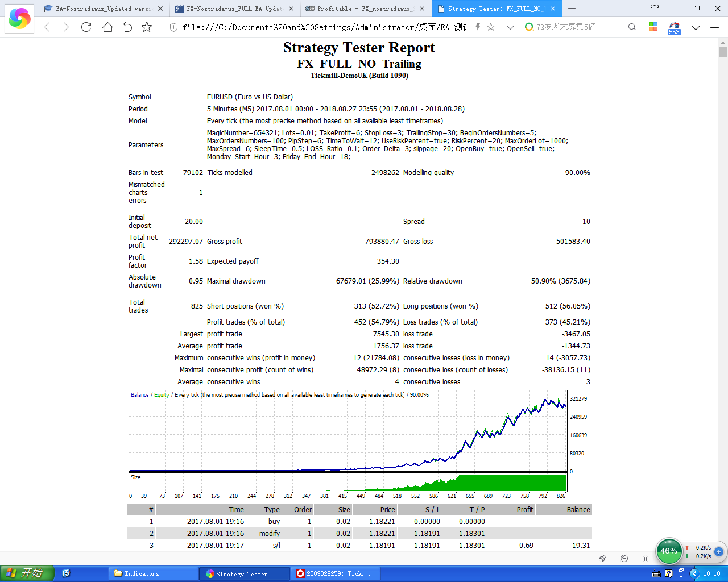Open the Indicators folder taskbar button

click(x=154, y=573)
